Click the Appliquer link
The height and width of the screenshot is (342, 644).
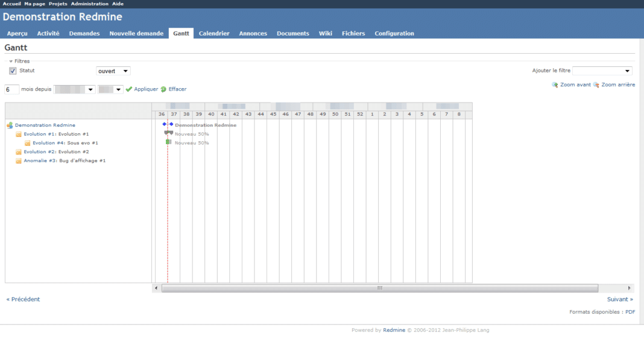[x=146, y=89]
